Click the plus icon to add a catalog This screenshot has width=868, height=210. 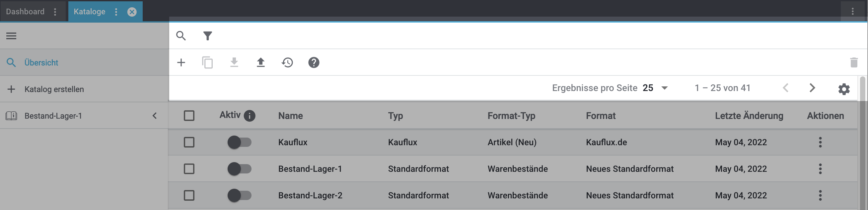[181, 62]
